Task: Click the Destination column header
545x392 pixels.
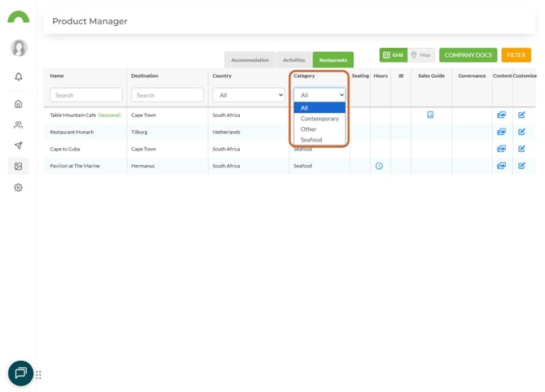Action: pyautogui.click(x=145, y=76)
